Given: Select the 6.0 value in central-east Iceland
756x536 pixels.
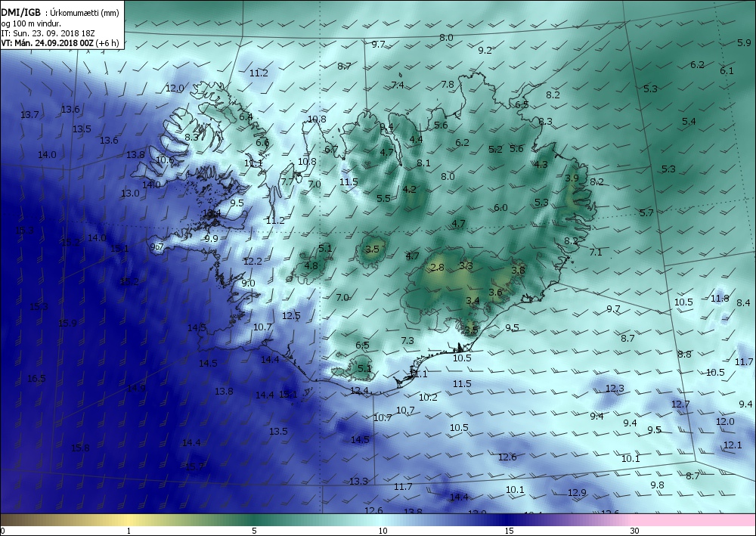Looking at the screenshot, I should click(500, 208).
